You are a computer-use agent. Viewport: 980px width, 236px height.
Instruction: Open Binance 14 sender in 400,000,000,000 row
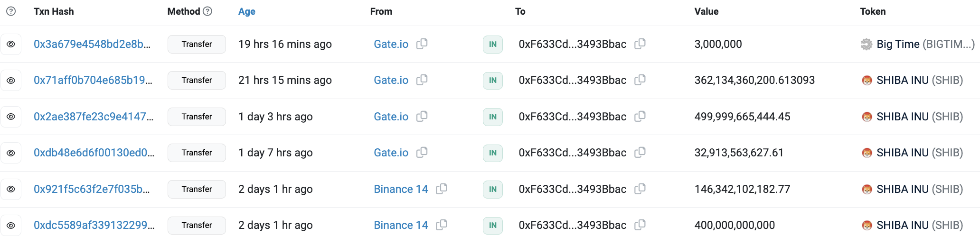pos(401,225)
